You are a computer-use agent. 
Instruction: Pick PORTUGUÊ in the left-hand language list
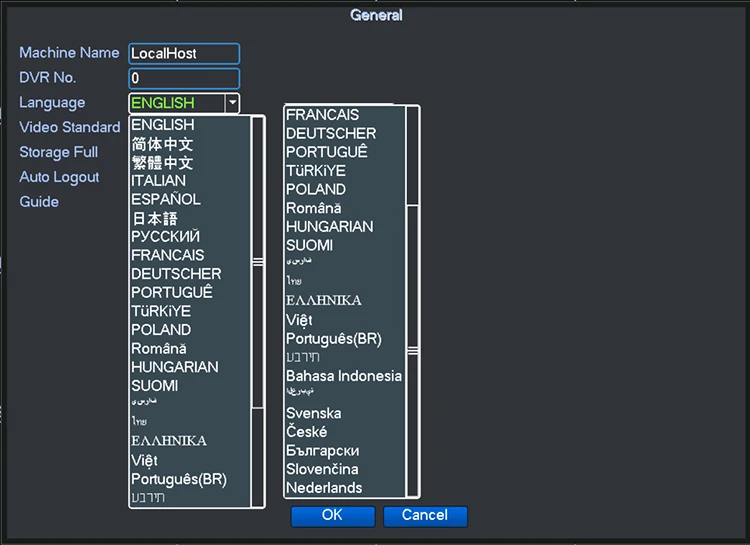point(190,292)
